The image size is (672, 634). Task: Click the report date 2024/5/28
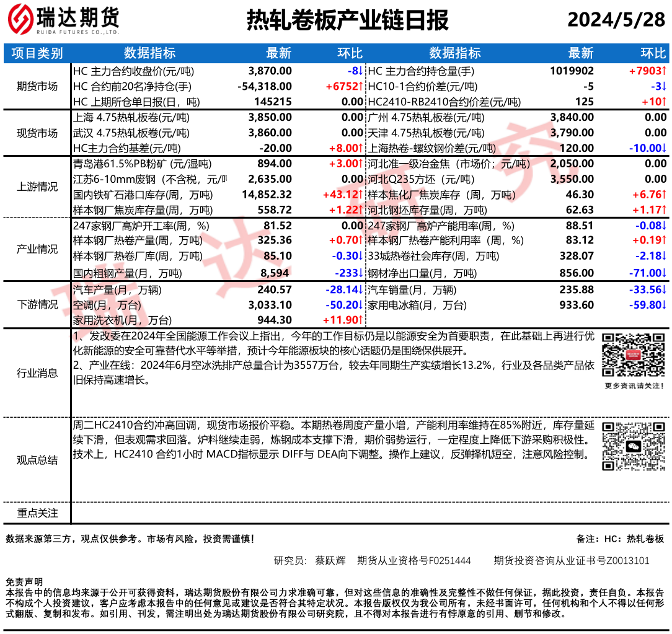coord(616,21)
